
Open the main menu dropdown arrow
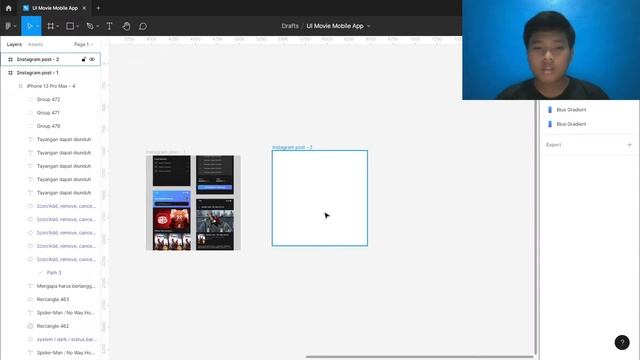[15, 27]
